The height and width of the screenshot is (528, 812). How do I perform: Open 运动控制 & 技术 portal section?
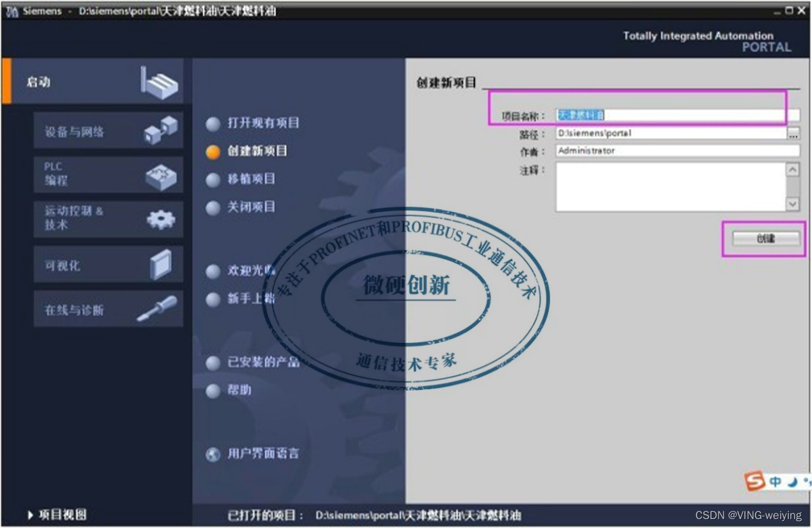tap(108, 219)
